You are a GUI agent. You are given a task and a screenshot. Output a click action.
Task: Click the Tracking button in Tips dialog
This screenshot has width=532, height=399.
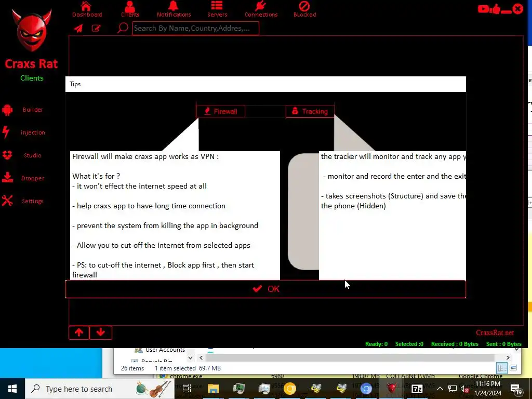(x=310, y=111)
